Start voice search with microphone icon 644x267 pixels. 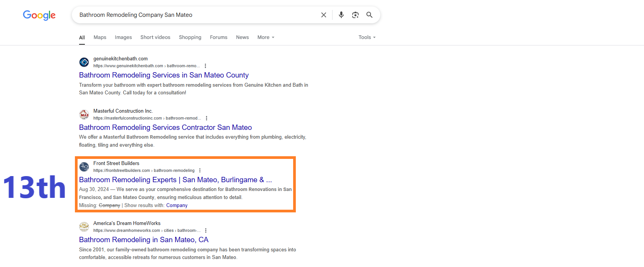[x=341, y=15]
